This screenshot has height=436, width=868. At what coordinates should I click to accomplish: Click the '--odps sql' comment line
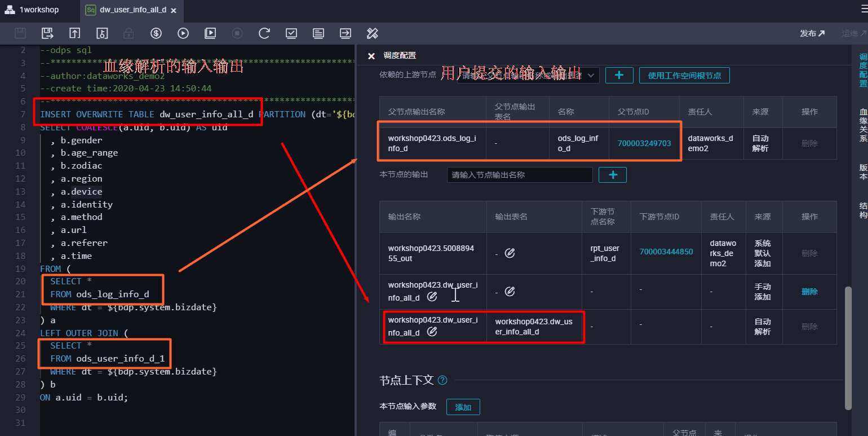66,50
